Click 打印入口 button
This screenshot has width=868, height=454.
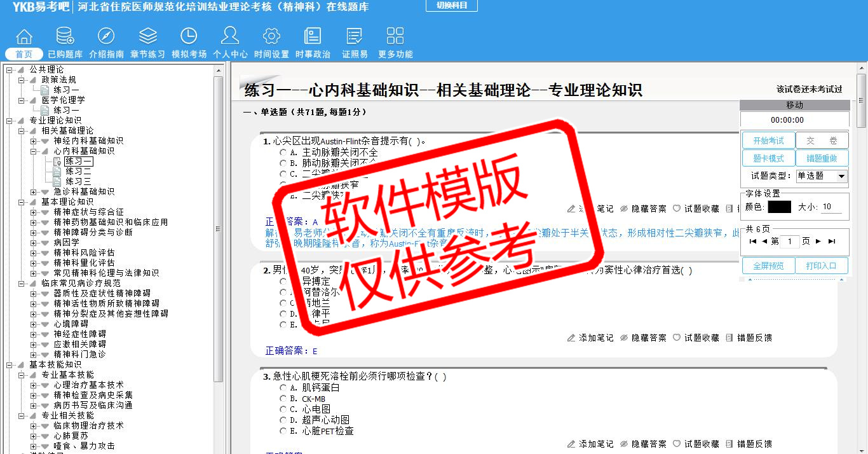pyautogui.click(x=822, y=266)
